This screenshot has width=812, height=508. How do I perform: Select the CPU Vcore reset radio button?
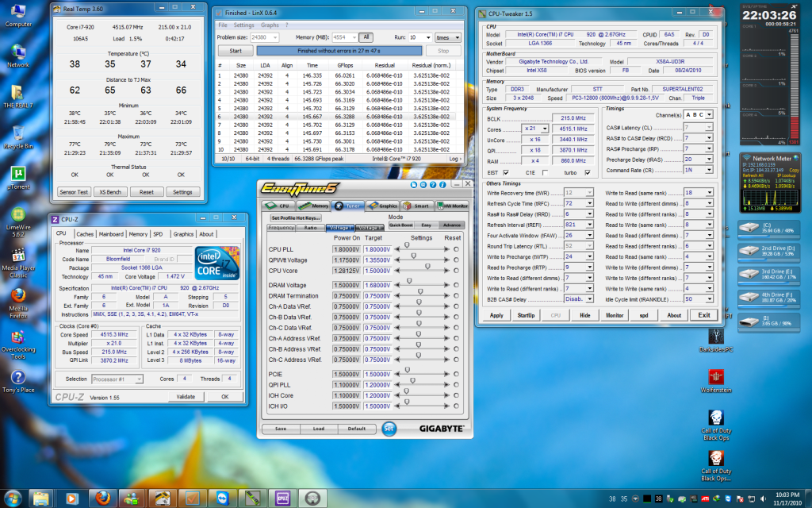456,271
